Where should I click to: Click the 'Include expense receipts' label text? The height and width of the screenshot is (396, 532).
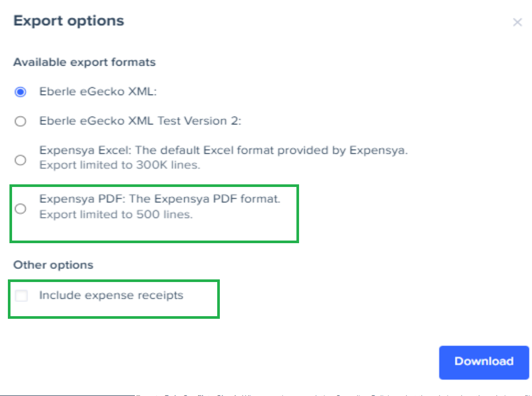[x=111, y=295]
